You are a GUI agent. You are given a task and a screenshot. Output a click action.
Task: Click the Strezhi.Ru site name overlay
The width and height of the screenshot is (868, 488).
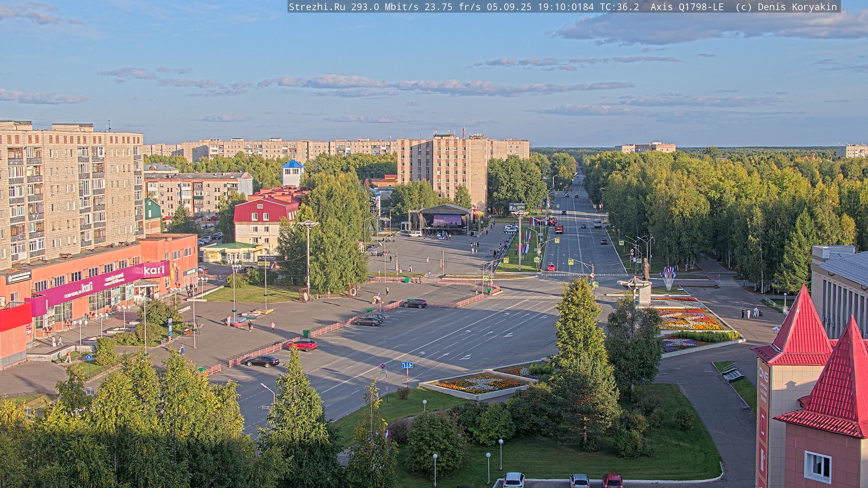click(x=317, y=7)
